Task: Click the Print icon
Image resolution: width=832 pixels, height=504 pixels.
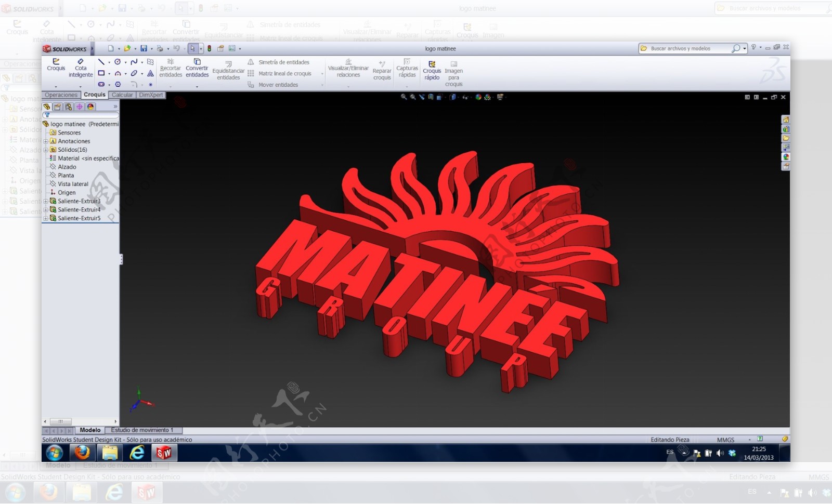Action: click(160, 48)
